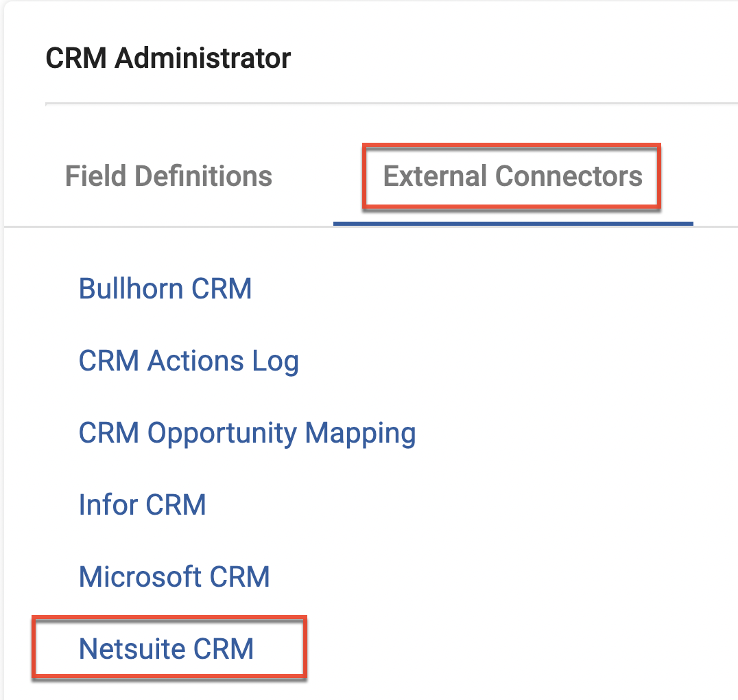The height and width of the screenshot is (700, 738).
Task: Open the Bullhorn CRM connector link
Action: 165,288
